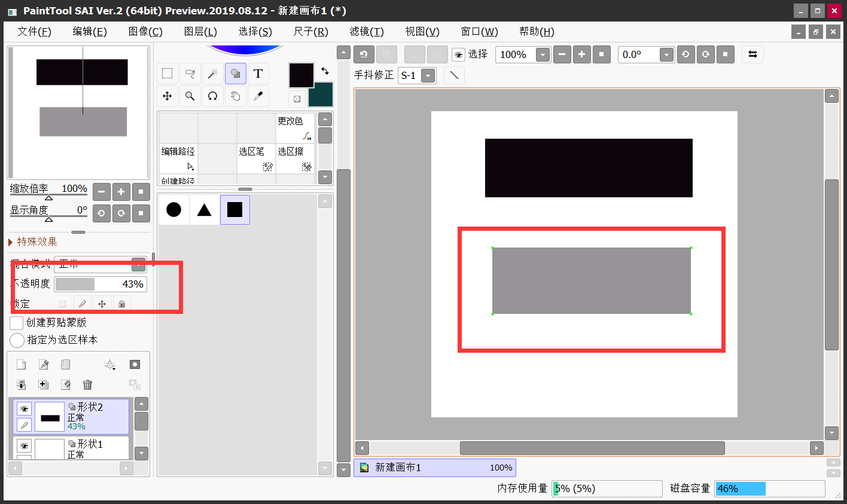
Task: Open the 编辑(E) menu
Action: (90, 32)
